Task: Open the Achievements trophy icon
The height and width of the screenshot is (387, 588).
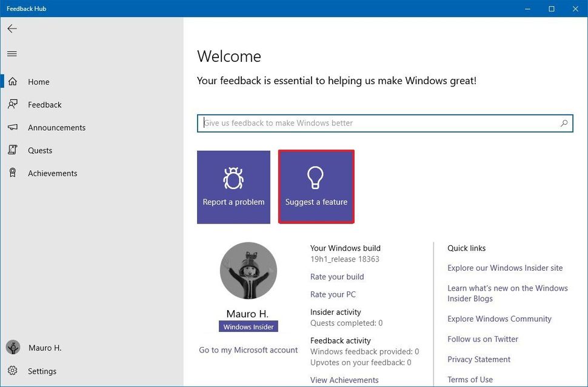Action: click(x=13, y=173)
